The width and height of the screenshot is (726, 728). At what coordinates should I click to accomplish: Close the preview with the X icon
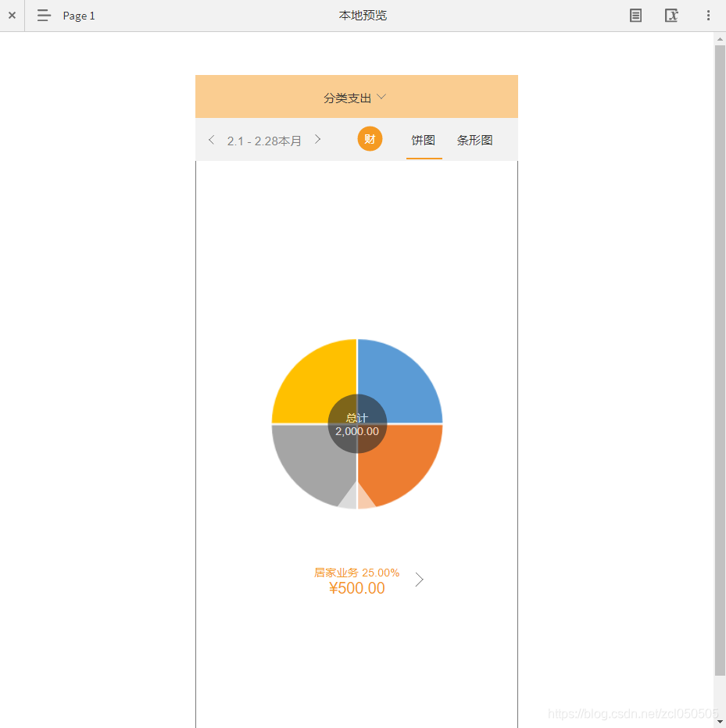(x=12, y=16)
